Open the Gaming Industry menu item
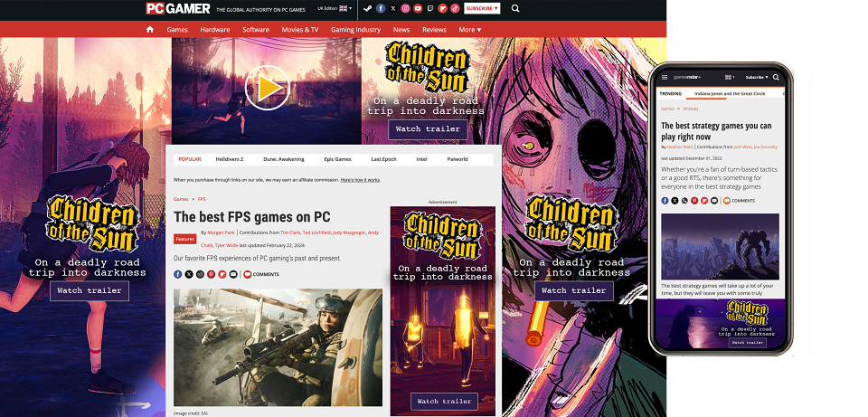Image resolution: width=868 pixels, height=417 pixels. click(356, 29)
